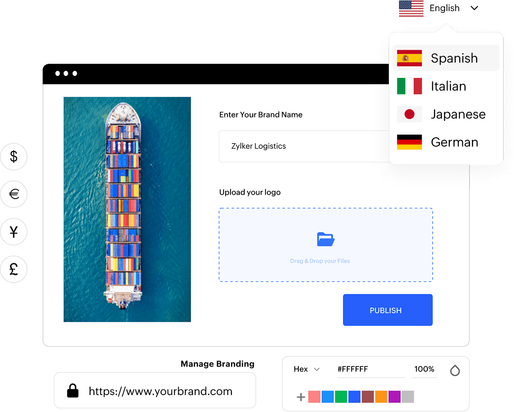
Task: Click the padlock icon beside the URL
Action: (73, 391)
